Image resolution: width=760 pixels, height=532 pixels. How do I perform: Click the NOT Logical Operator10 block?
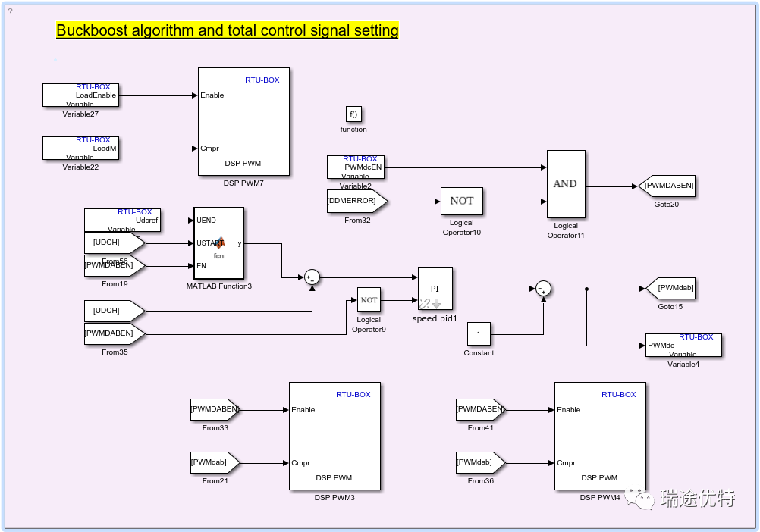pos(461,201)
